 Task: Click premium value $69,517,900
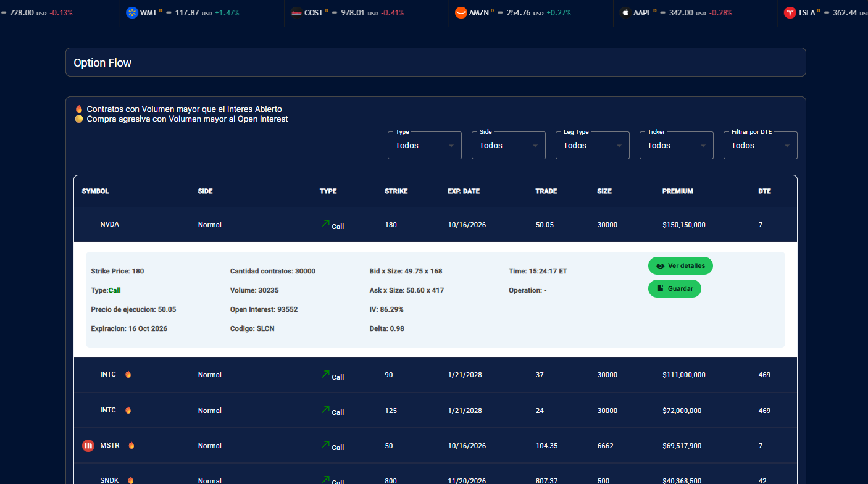682,446
